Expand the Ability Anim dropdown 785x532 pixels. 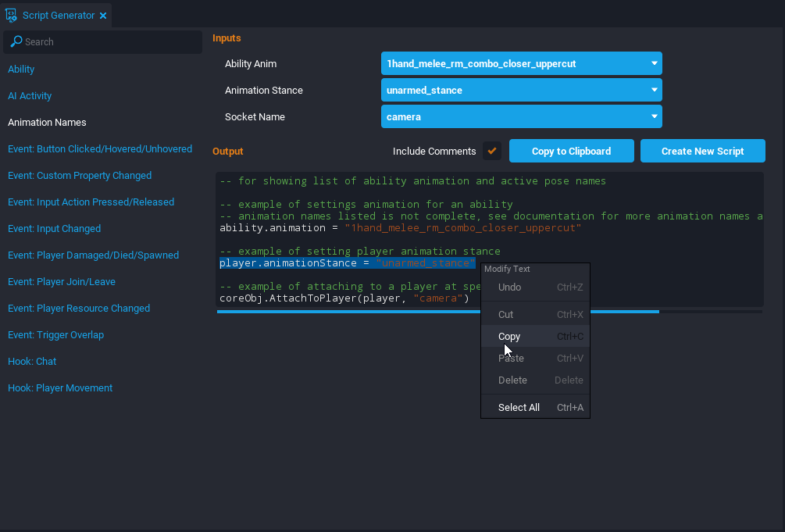pyautogui.click(x=521, y=63)
